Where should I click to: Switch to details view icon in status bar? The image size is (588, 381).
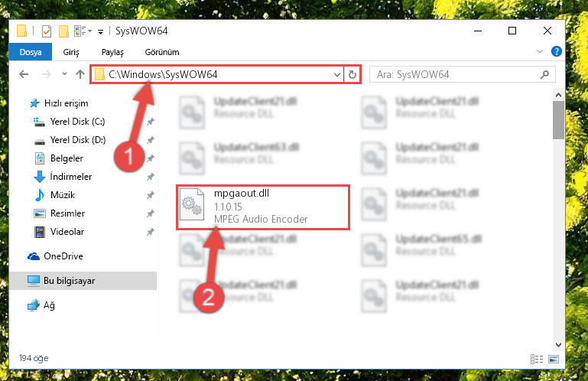click(537, 359)
